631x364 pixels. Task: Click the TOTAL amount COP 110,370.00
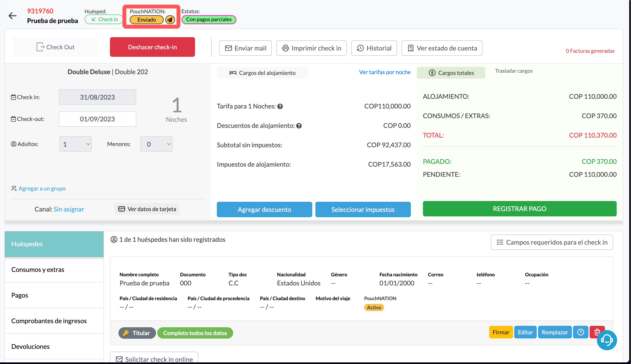coord(593,135)
